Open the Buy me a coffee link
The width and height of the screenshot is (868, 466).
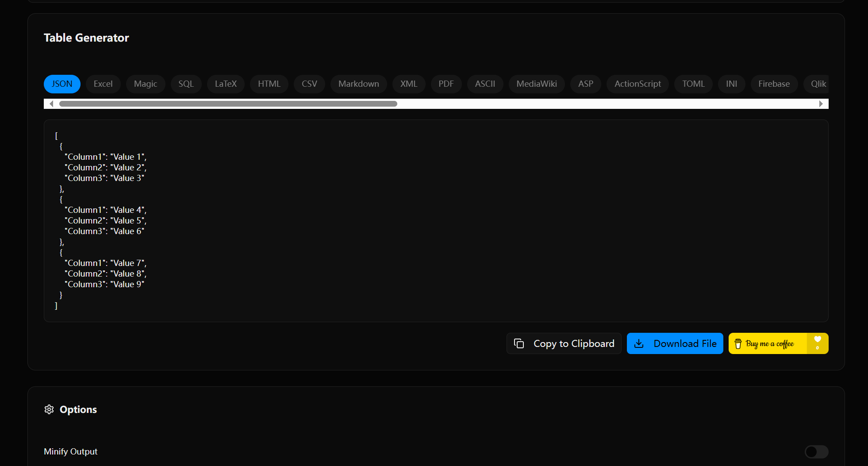click(x=769, y=343)
